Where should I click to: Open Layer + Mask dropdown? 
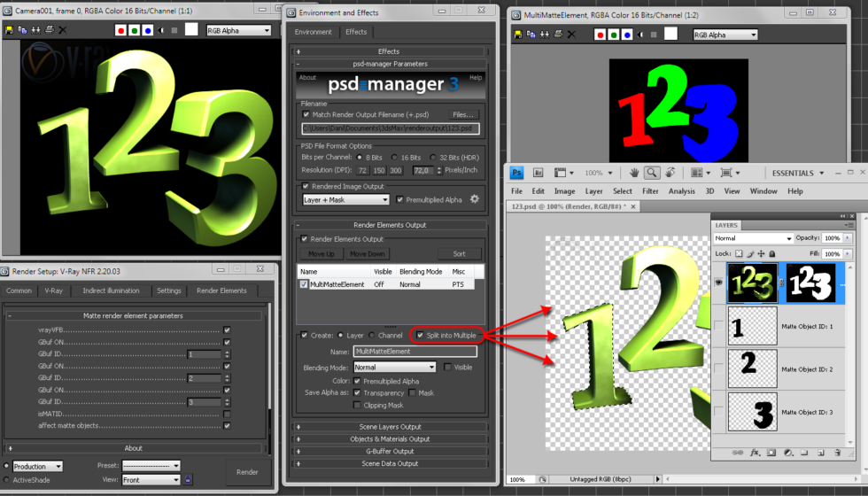346,200
